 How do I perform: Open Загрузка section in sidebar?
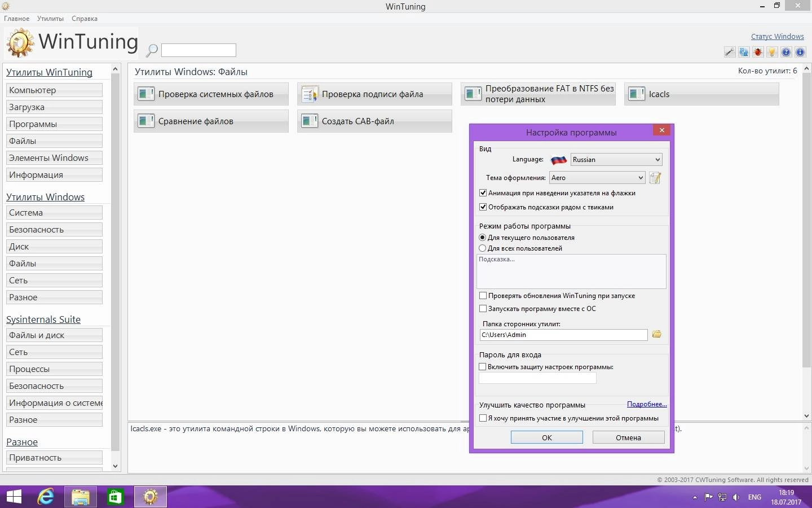tap(54, 107)
